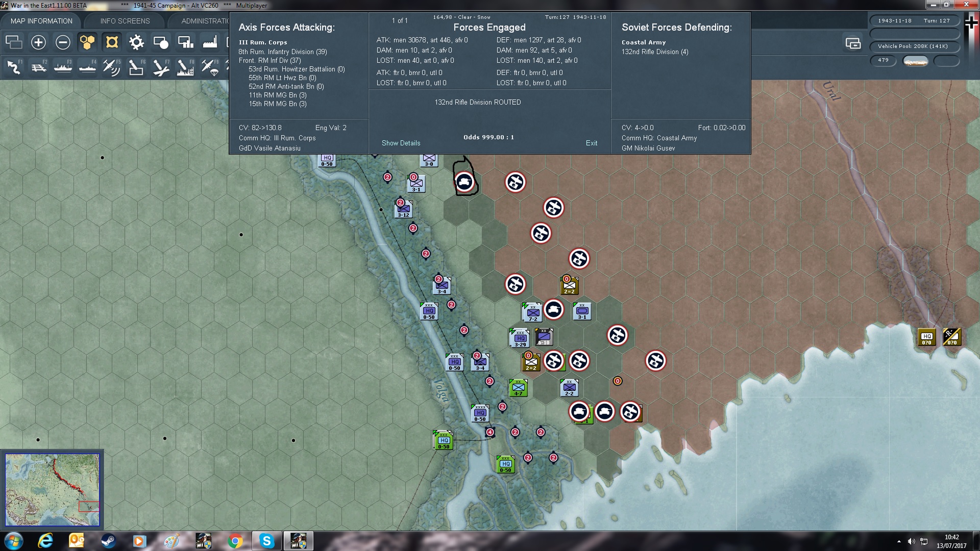Select the 7-2 infantry counter

[x=532, y=313]
